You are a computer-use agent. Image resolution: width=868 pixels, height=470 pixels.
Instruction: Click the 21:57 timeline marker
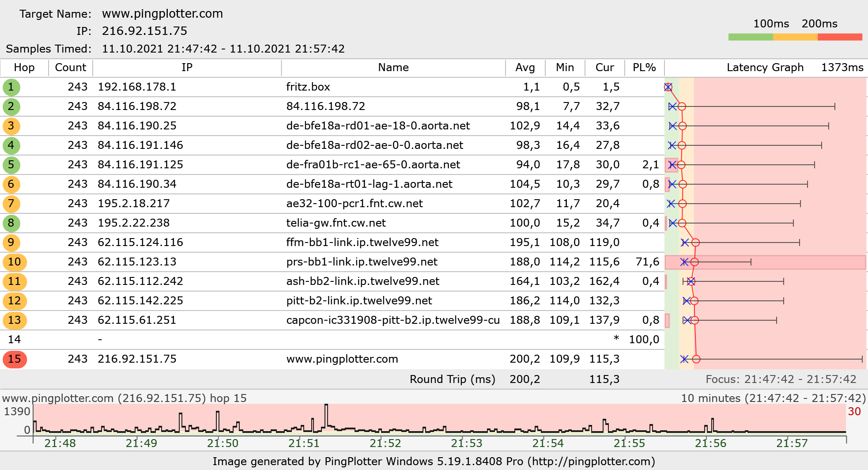pos(792,443)
